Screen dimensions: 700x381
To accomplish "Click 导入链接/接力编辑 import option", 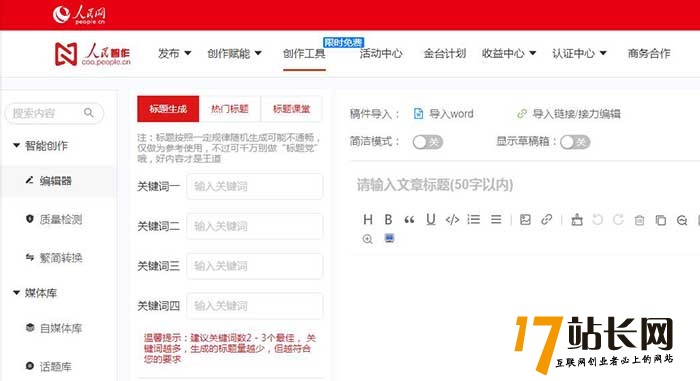I will coord(568,114).
